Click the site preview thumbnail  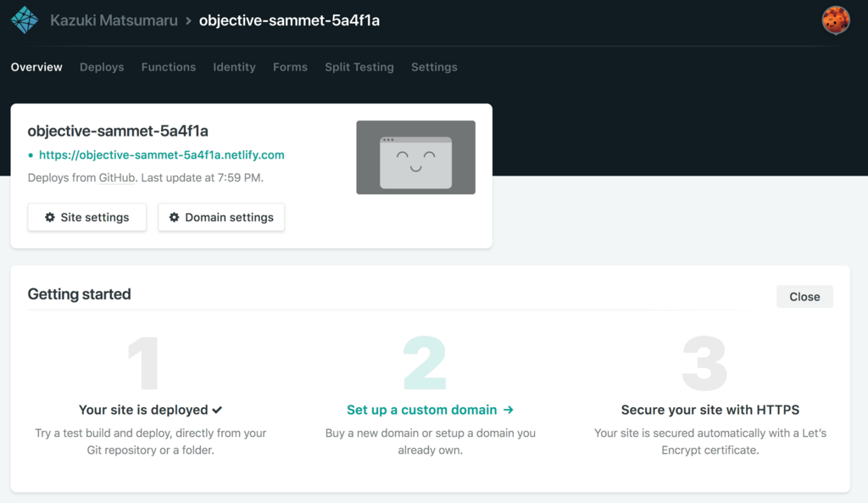[x=415, y=157]
